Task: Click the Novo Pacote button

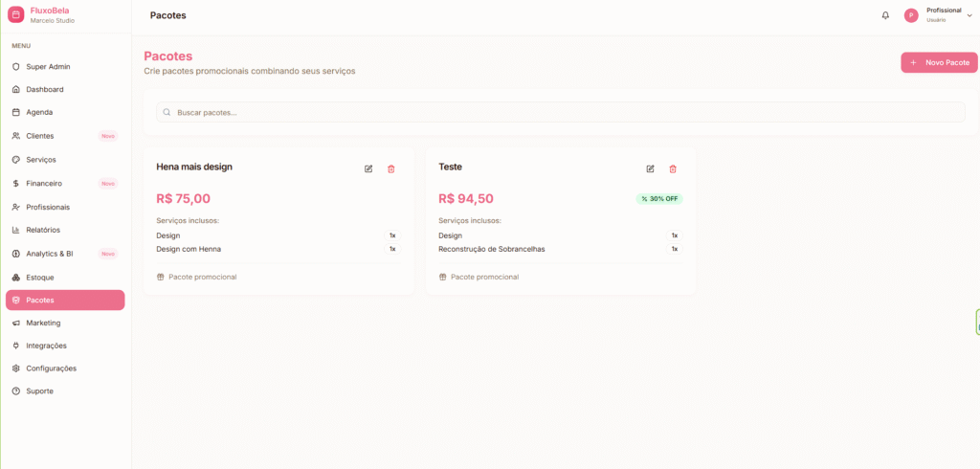Action: [x=939, y=62]
